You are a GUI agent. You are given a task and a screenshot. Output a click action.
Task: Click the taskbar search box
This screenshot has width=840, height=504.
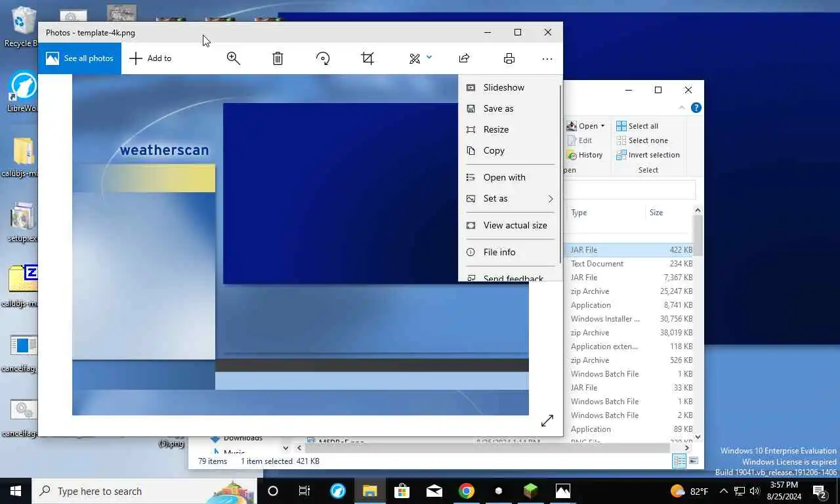coord(144,491)
